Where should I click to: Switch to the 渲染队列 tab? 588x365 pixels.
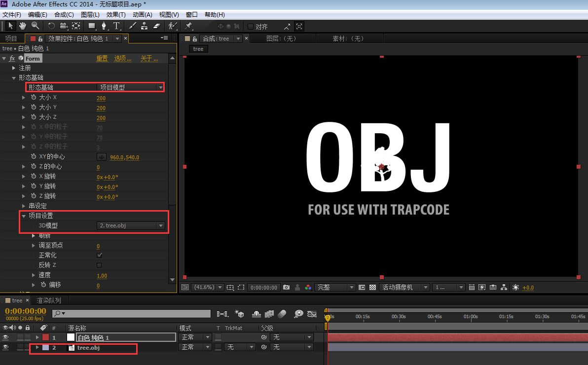(49, 300)
